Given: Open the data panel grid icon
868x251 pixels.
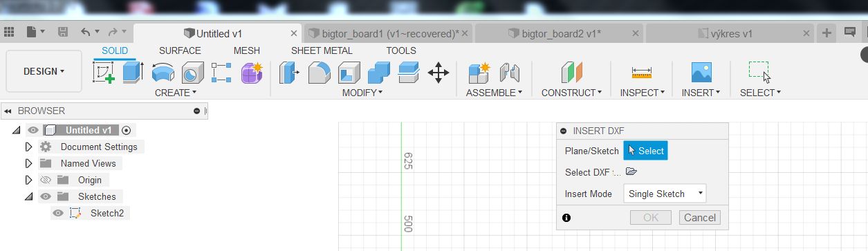Looking at the screenshot, I should (x=9, y=32).
